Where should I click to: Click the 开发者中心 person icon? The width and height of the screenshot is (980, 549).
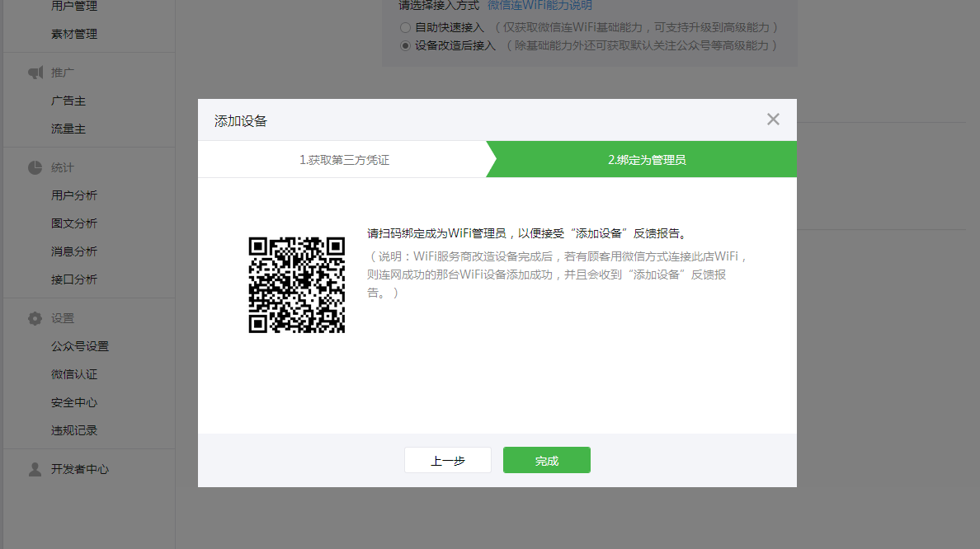[x=35, y=469]
